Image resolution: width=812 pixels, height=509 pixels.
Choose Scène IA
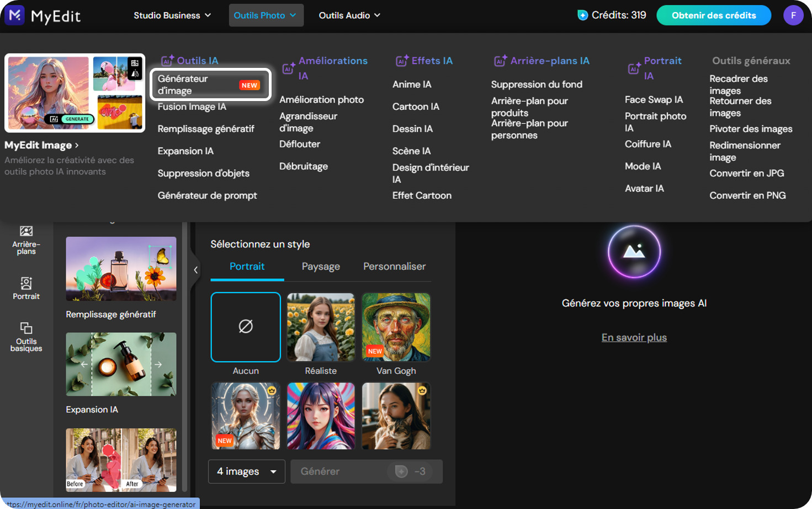[x=412, y=151]
